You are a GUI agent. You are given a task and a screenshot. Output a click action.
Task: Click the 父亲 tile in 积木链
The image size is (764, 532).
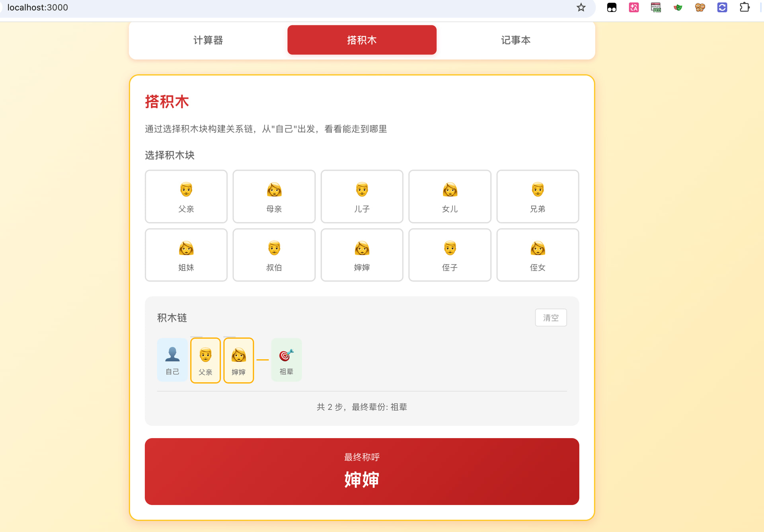point(205,361)
